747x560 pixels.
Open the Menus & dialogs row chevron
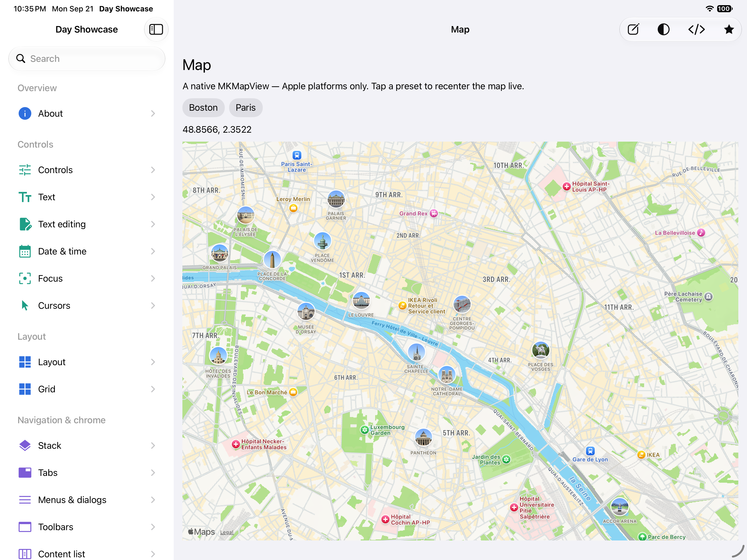153,500
